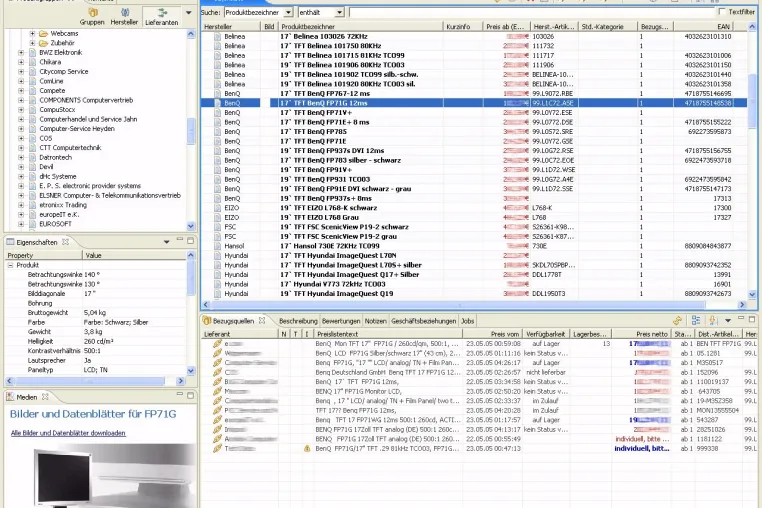Switch to the Beschreibung tab
This screenshot has width=762, height=508.
point(298,321)
